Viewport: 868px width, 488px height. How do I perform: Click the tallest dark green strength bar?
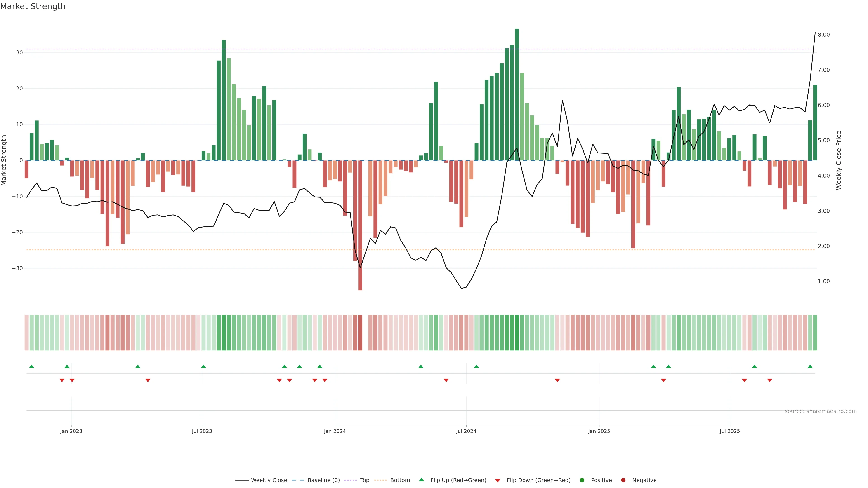point(517,94)
